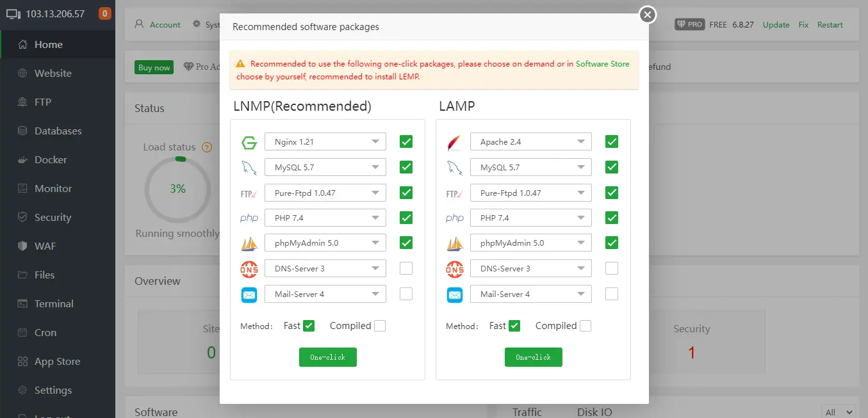This screenshot has width=868, height=418.
Task: Click the Restart link in header
Action: pos(830,24)
